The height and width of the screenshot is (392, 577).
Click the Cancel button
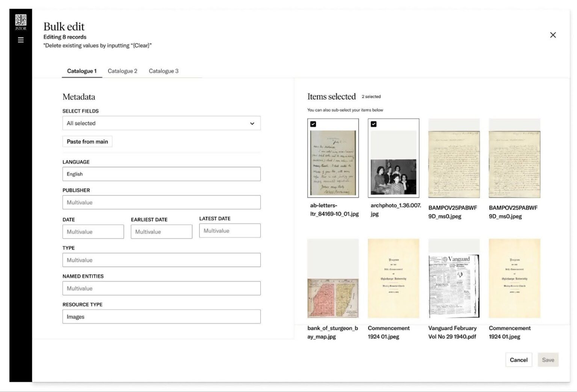[518, 359]
